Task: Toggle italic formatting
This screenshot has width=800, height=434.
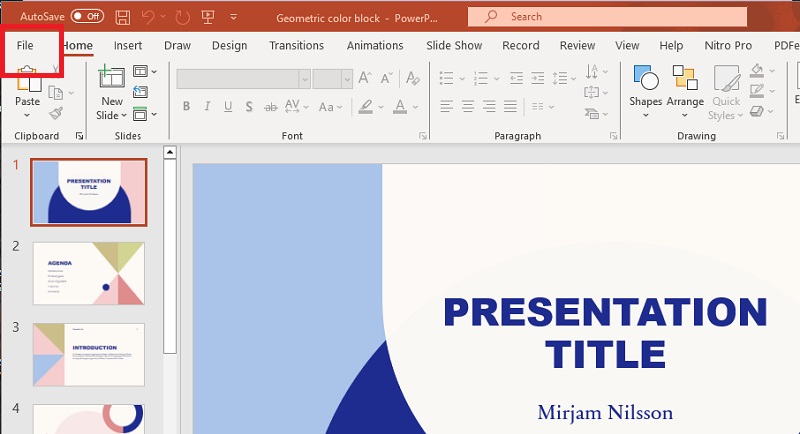Action: 207,107
